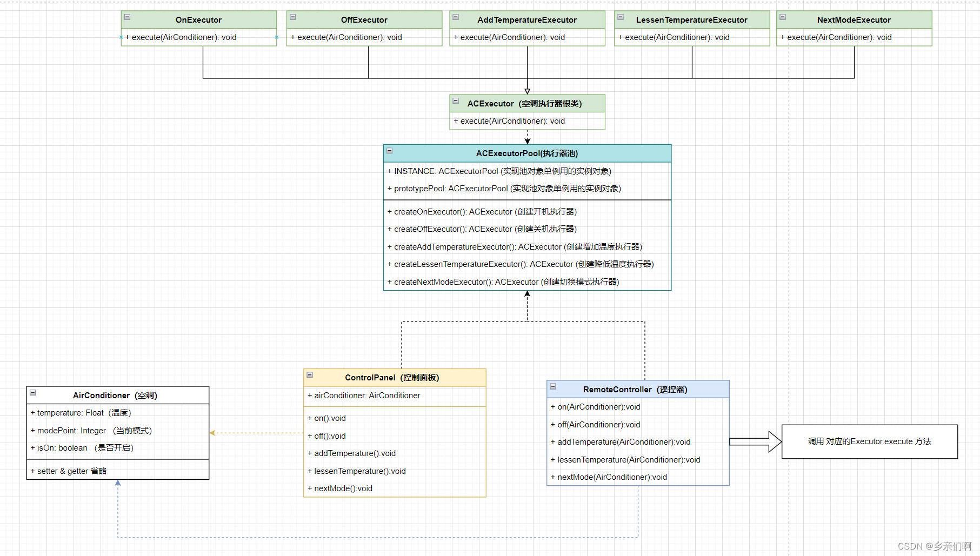
Task: Select off():void in ControlPanel
Action: 395,436
